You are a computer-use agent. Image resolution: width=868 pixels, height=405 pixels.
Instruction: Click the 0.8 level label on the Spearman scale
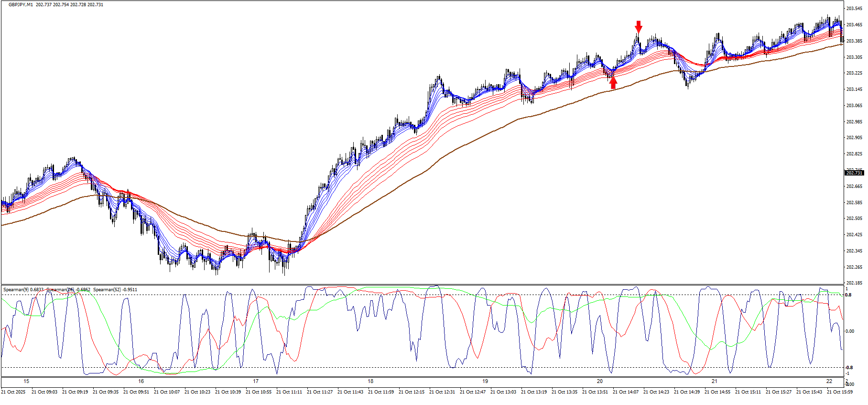[x=848, y=295]
